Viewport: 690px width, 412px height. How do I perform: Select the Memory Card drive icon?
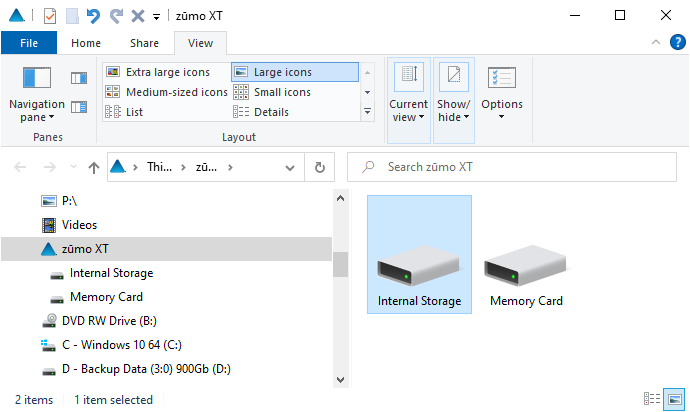tap(526, 276)
